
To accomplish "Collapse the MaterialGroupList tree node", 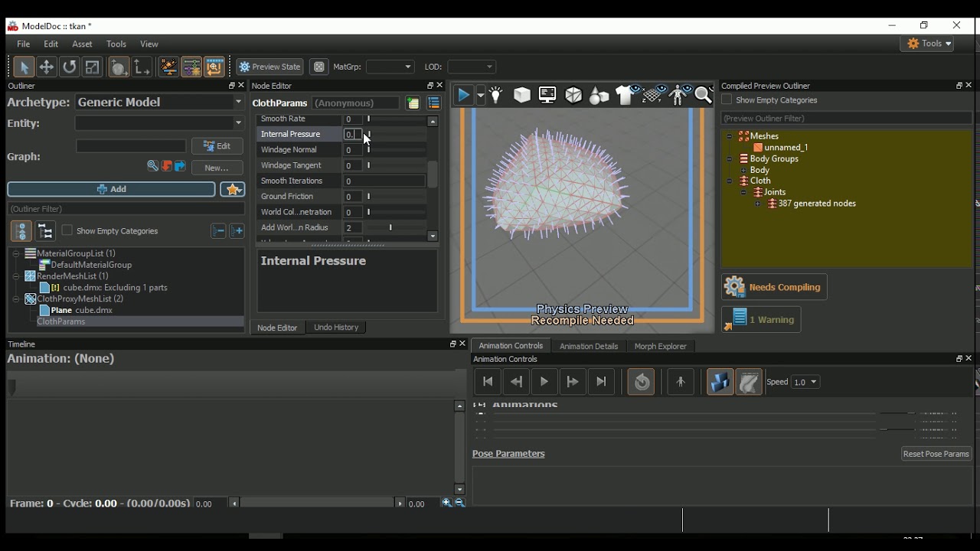I will pyautogui.click(x=15, y=253).
